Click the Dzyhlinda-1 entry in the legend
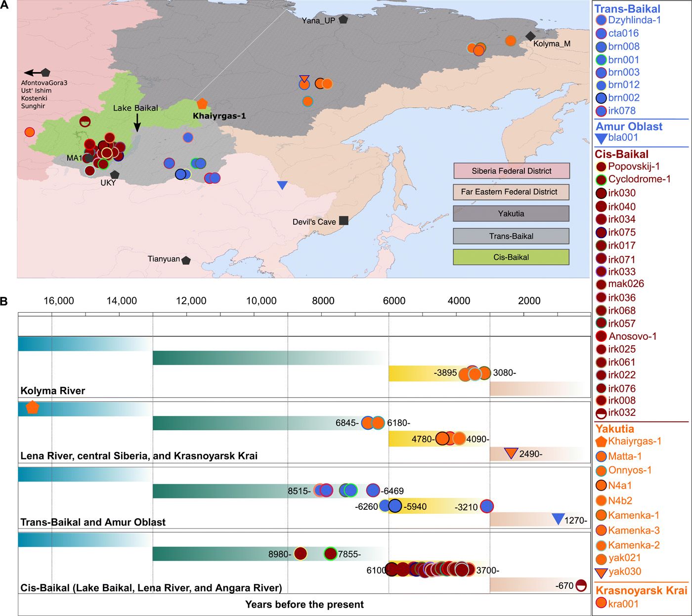 [x=634, y=20]
